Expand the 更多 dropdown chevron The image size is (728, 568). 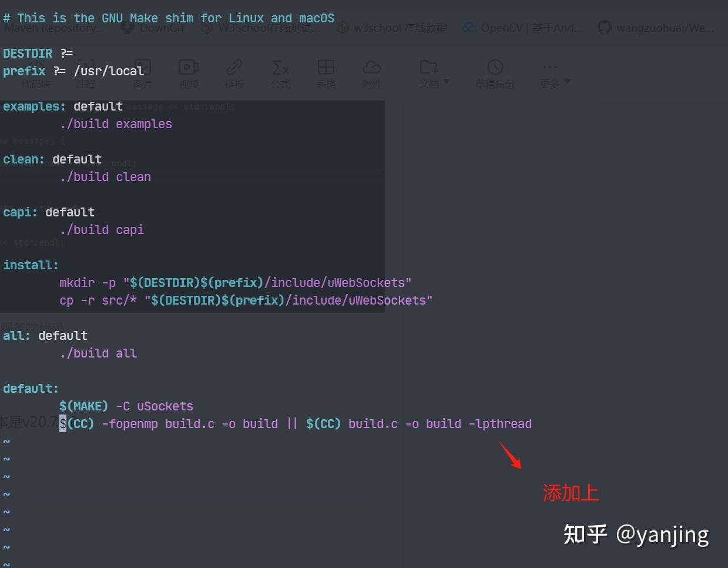pyautogui.click(x=566, y=82)
